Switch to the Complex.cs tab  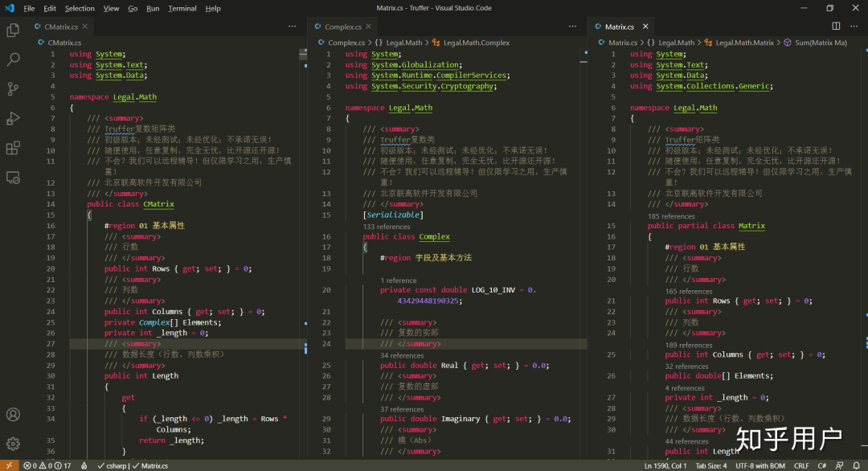(x=342, y=27)
